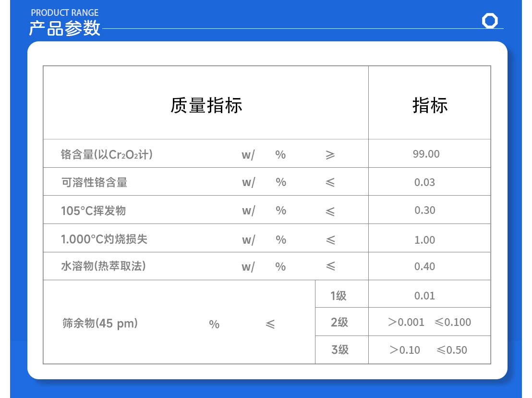Click the PRODUCT RANGE label
This screenshot has height=398, width=532.
tap(64, 12)
